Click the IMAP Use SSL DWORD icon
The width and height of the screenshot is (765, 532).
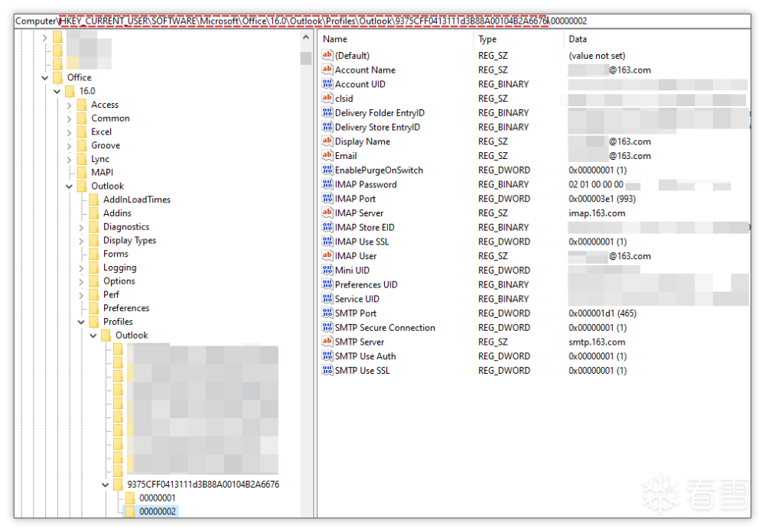tap(327, 242)
